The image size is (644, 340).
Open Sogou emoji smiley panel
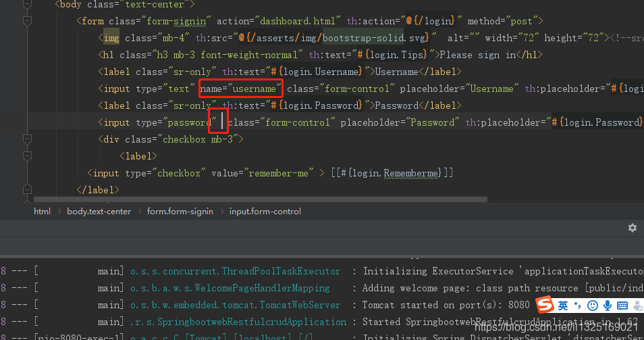click(592, 305)
